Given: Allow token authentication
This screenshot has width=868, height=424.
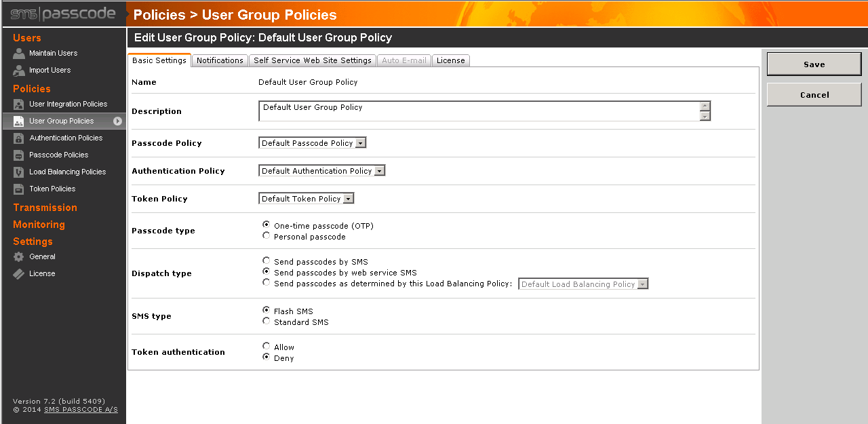Looking at the screenshot, I should pyautogui.click(x=267, y=346).
